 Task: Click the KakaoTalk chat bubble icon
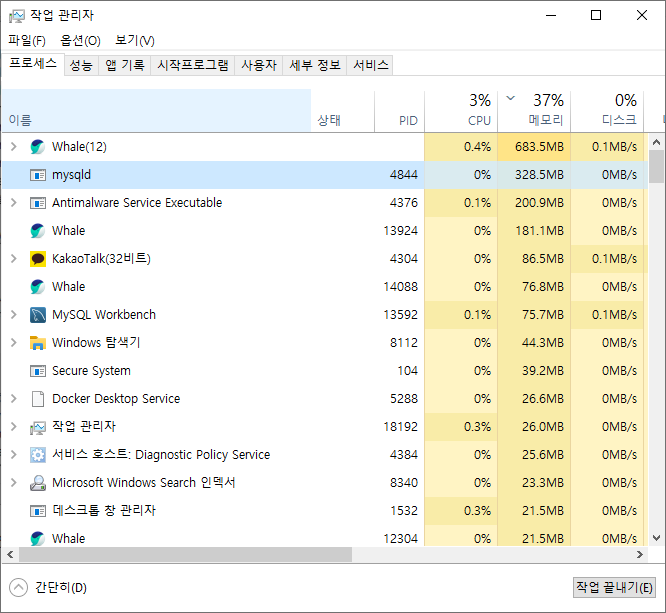coord(37,259)
